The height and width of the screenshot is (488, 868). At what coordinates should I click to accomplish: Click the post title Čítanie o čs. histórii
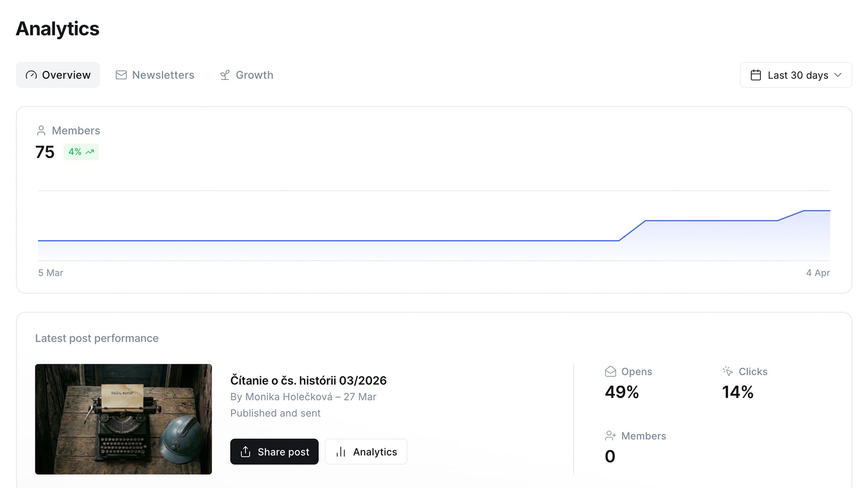point(308,380)
